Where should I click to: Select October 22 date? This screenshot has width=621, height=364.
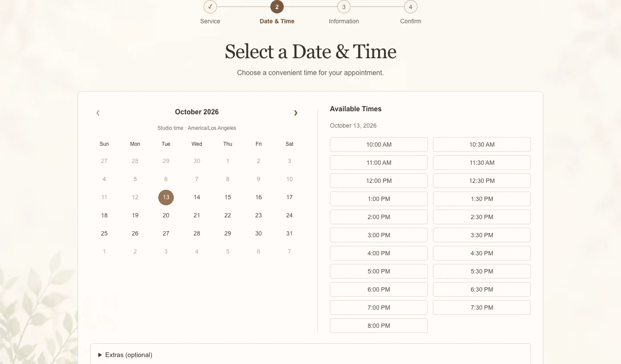pos(228,215)
